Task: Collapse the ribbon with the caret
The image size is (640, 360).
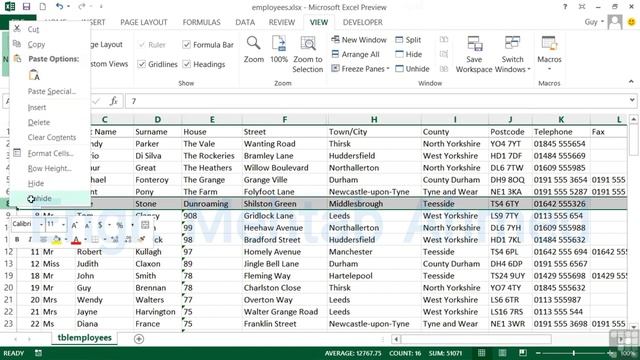Action: [x=631, y=82]
